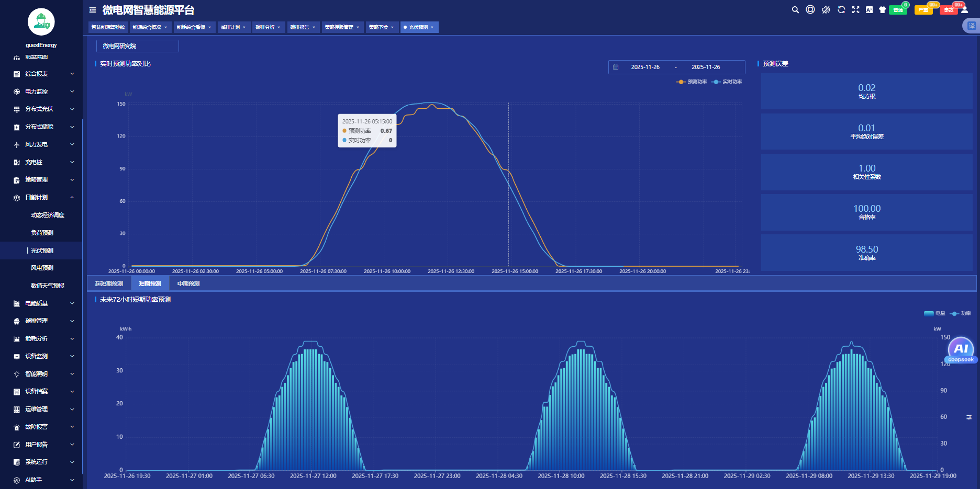This screenshot has width=980, height=489.
Task: Click the start date field 2025-11-26
Action: pos(645,67)
